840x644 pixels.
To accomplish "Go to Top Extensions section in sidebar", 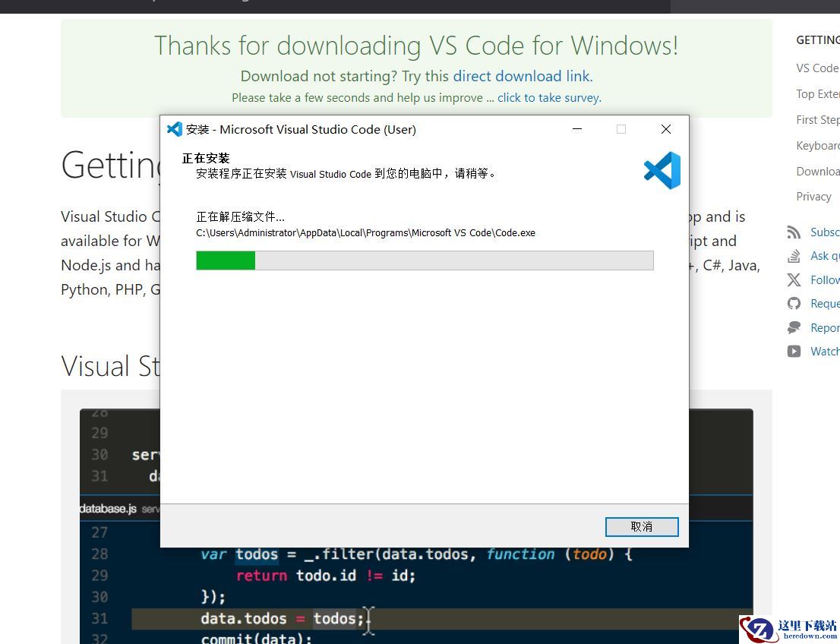I will [817, 93].
